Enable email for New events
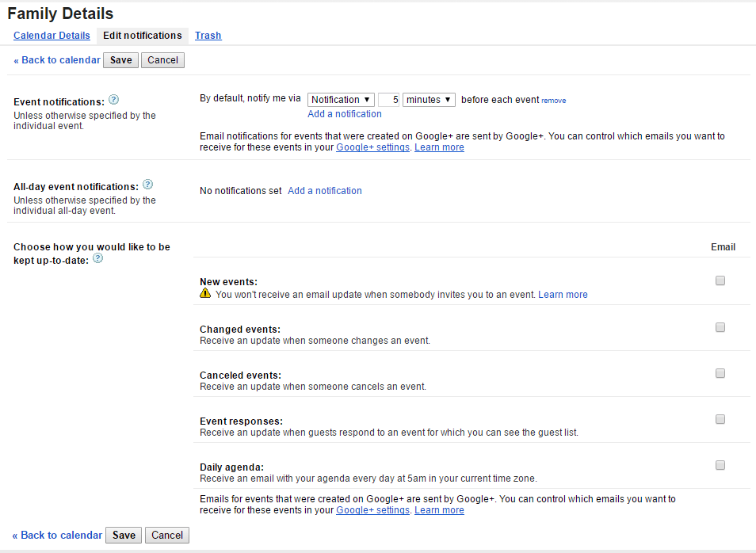 coord(720,280)
